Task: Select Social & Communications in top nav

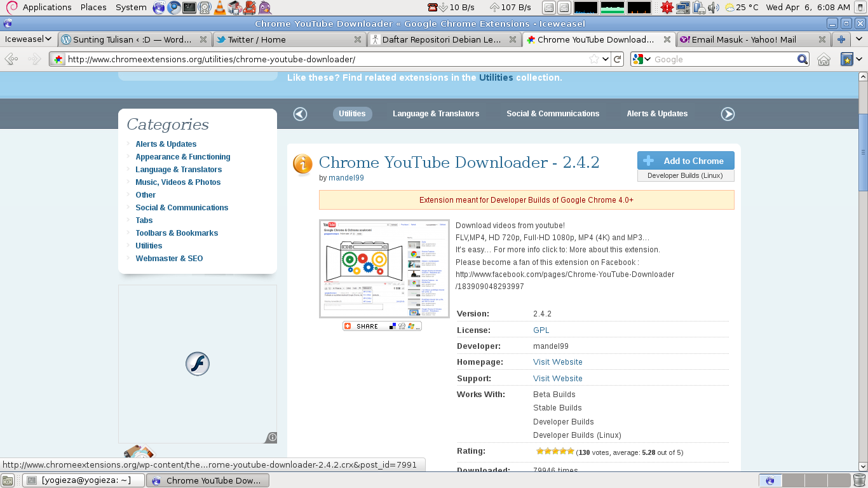Action: 553,114
